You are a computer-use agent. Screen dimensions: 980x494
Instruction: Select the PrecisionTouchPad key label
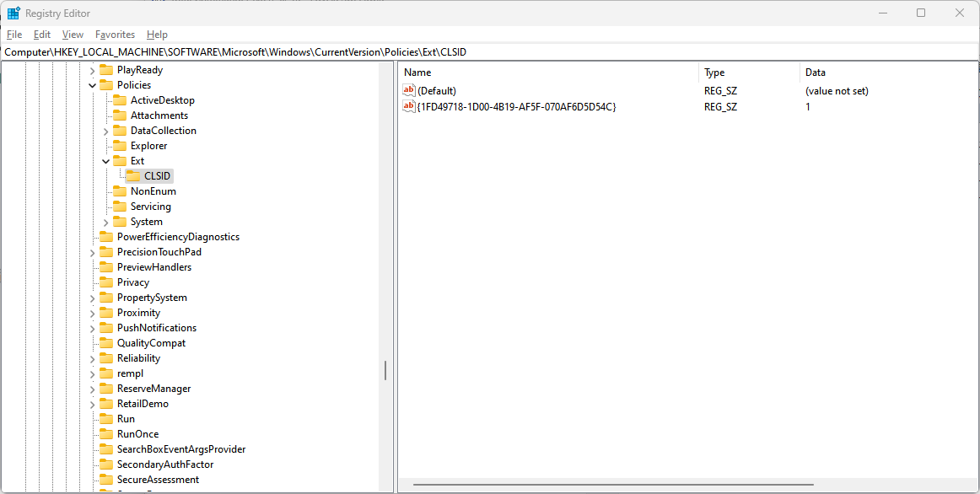pos(159,252)
